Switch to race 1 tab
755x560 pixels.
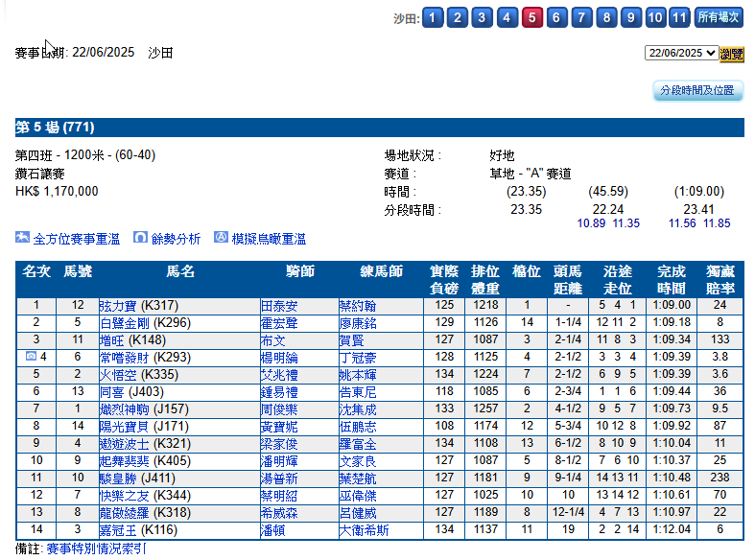coord(433,18)
